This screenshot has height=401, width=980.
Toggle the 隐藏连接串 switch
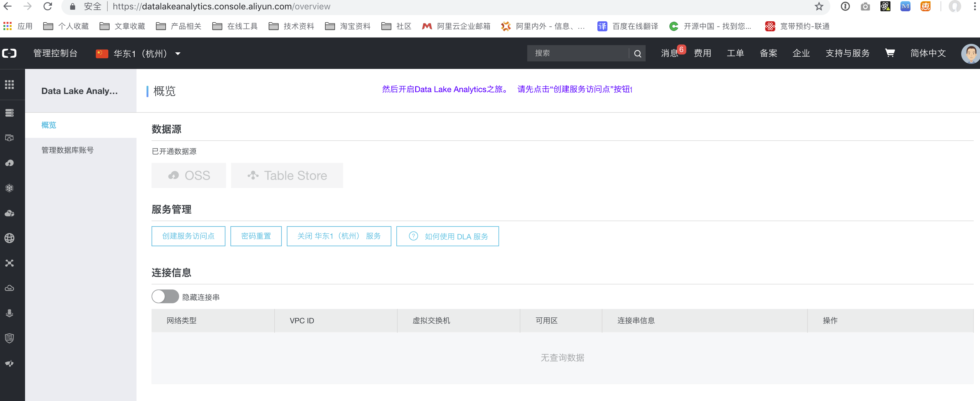165,297
